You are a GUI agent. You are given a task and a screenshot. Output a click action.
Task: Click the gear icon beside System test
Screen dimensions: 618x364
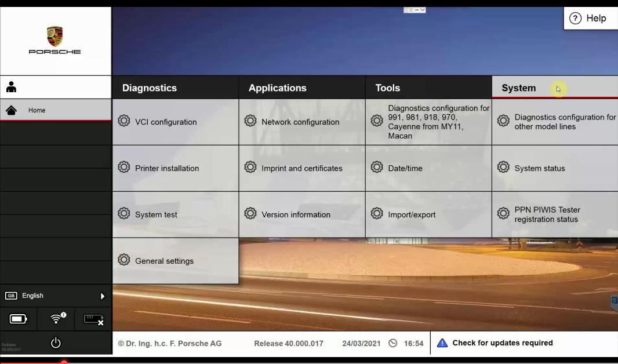pyautogui.click(x=123, y=214)
